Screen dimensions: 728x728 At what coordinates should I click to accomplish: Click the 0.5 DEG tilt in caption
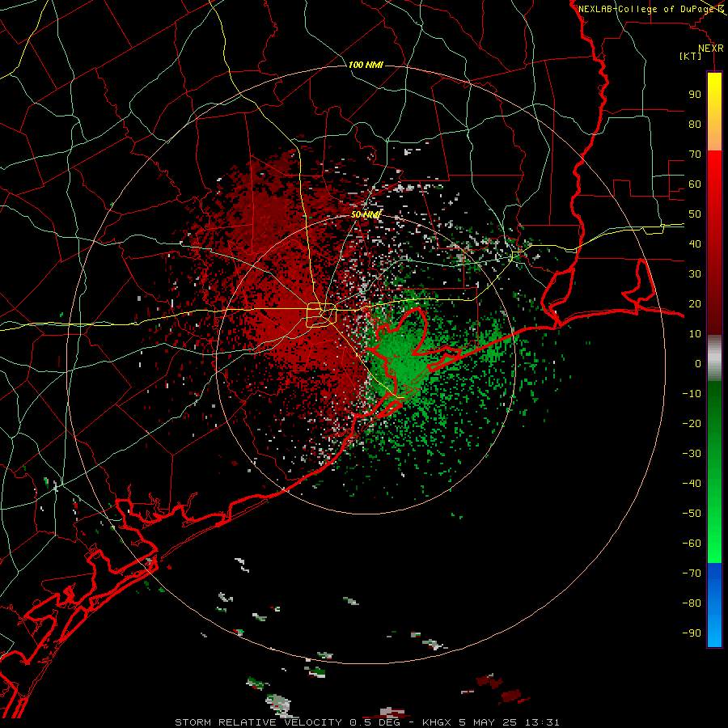pyautogui.click(x=373, y=722)
